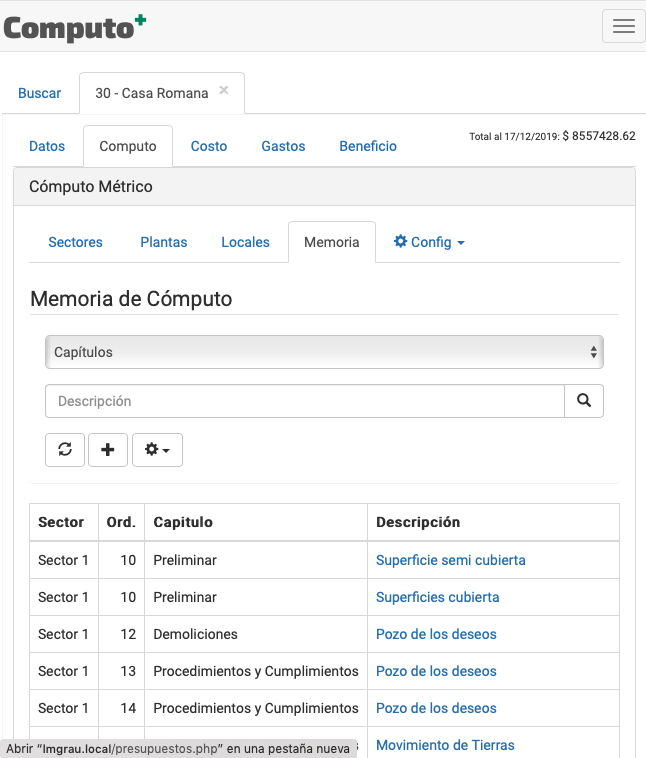Close the 30 - Casa Romana tab
Image resolution: width=646 pixels, height=758 pixels.
[x=224, y=90]
